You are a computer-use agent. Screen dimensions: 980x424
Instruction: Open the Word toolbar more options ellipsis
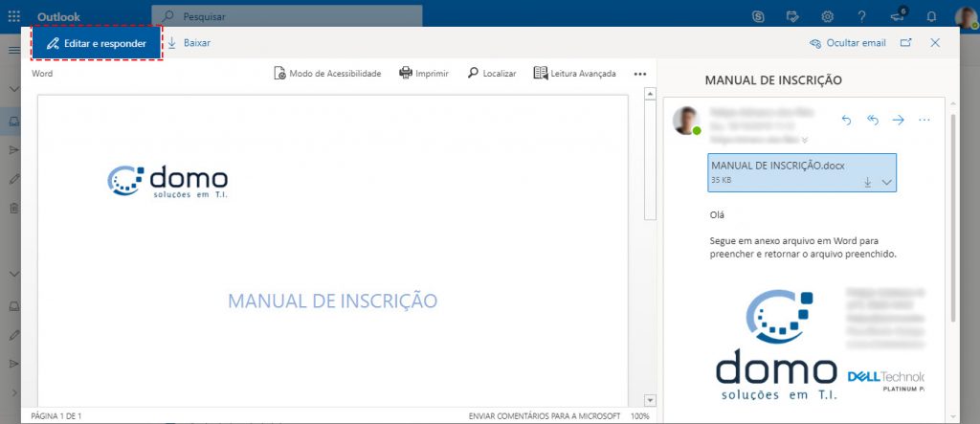639,74
